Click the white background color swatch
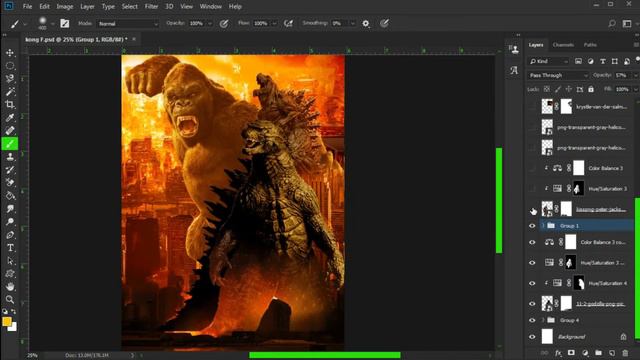 [x=13, y=327]
